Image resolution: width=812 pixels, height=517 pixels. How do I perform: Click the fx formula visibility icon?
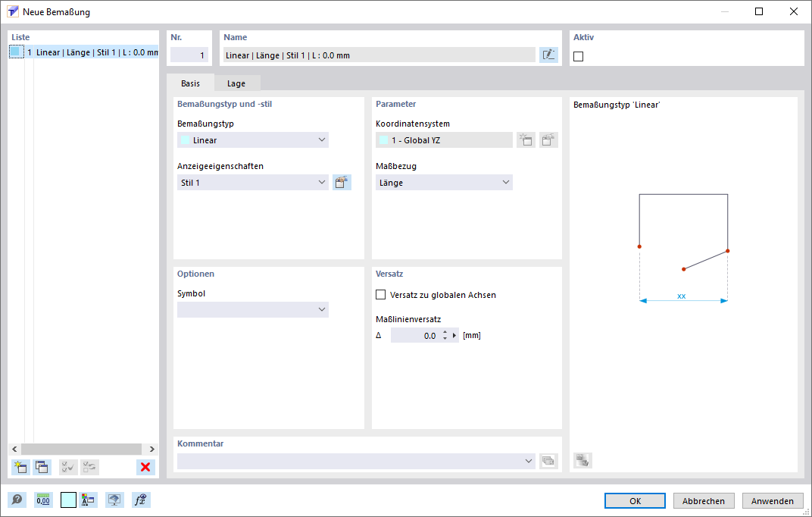tap(140, 500)
